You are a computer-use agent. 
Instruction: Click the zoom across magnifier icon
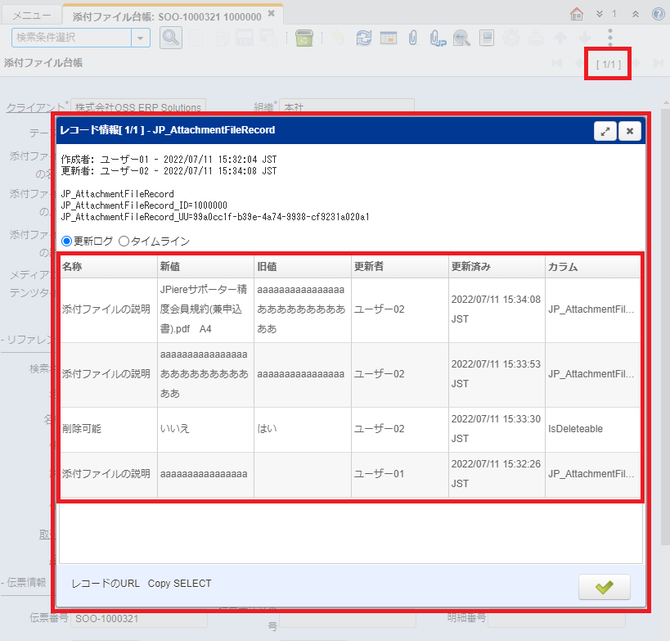[x=461, y=38]
